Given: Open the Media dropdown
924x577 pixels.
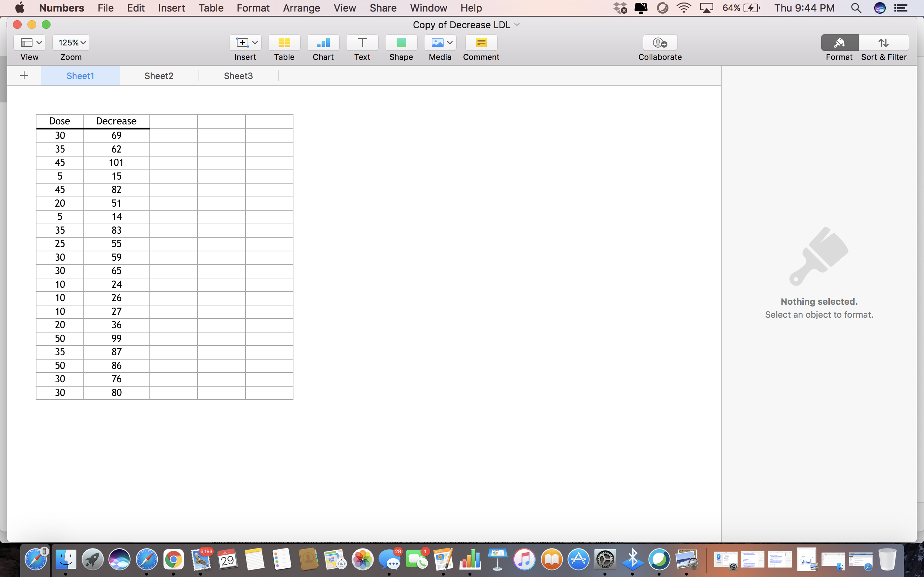Looking at the screenshot, I should tap(440, 43).
